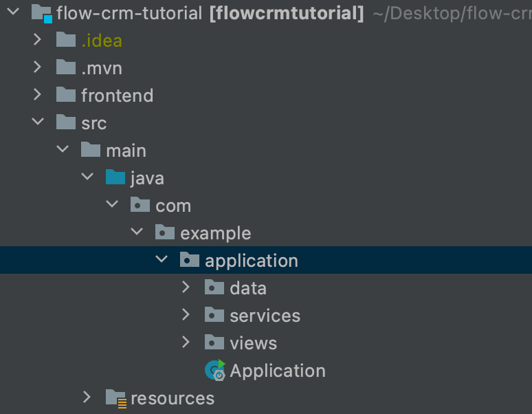
Task: Click the data package icon
Action: pos(214,287)
